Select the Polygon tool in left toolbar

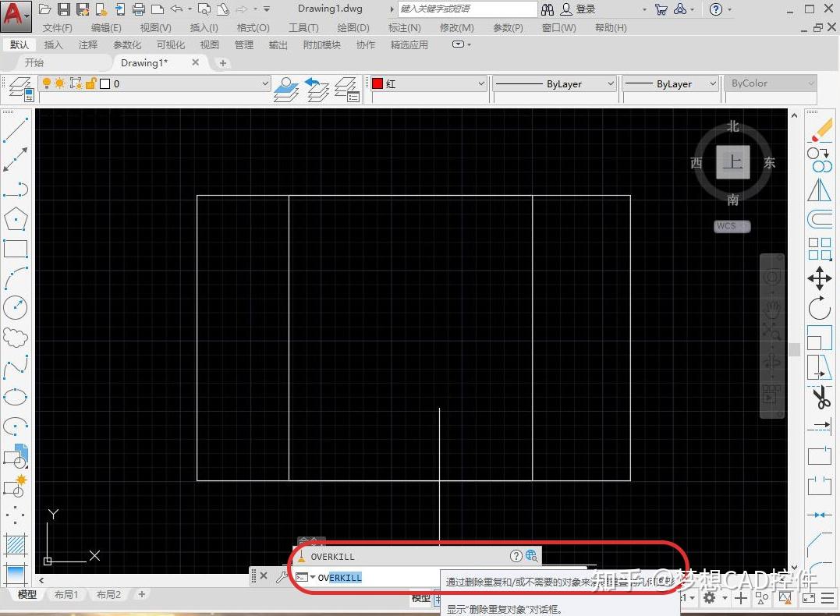16,219
